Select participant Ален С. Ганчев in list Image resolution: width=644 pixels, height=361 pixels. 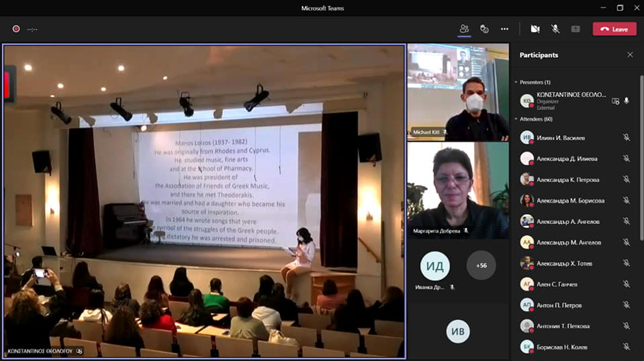pyautogui.click(x=558, y=285)
